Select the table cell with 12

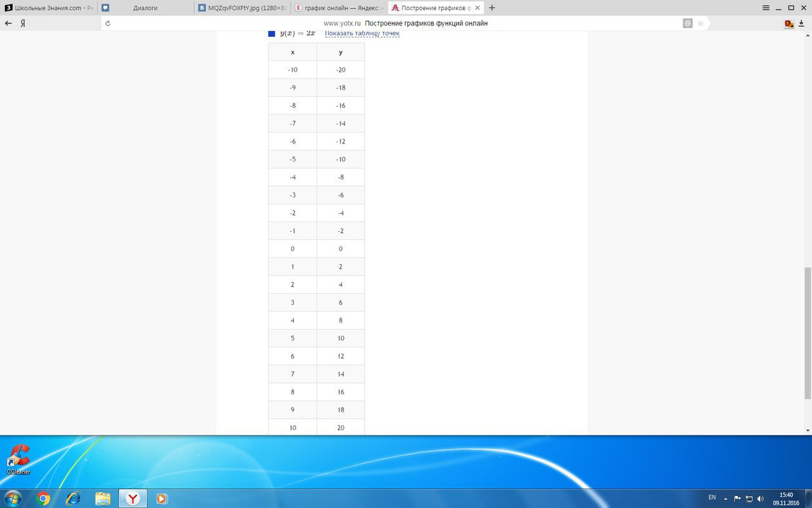point(341,356)
